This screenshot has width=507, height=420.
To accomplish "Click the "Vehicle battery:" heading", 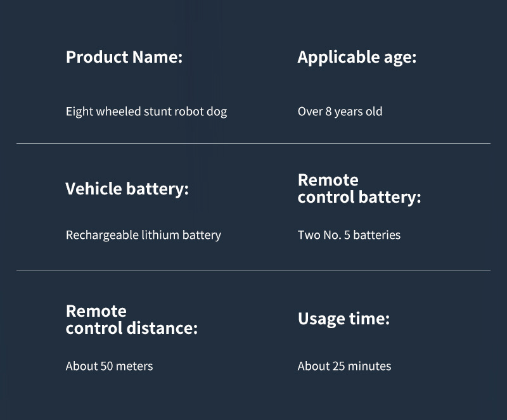I will (127, 189).
